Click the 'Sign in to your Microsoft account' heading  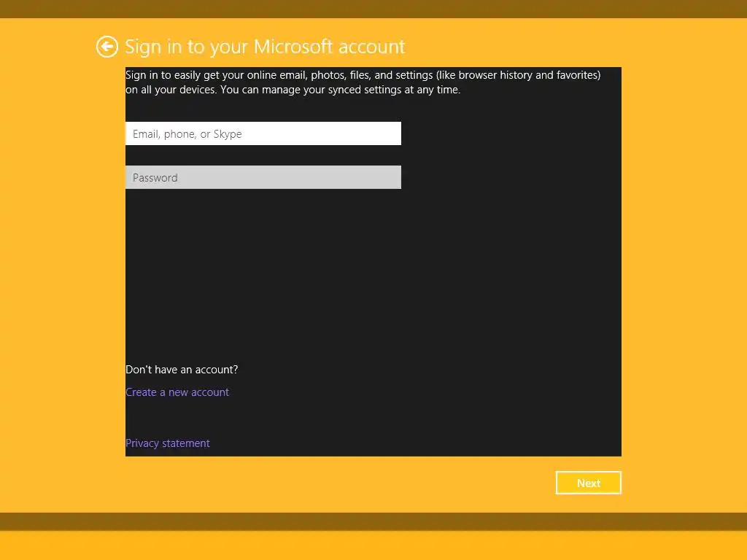tap(265, 47)
